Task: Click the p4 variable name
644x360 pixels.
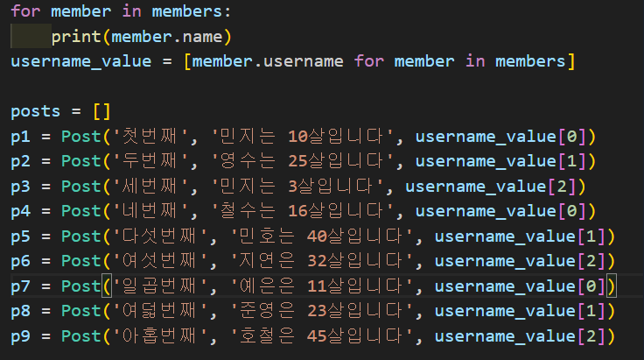Action: click(x=20, y=211)
